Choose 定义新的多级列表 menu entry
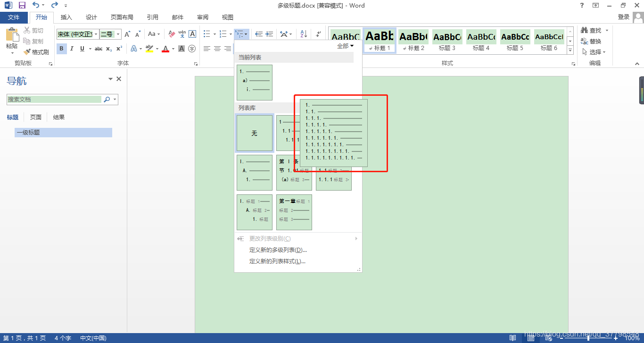This screenshot has width=644, height=343. tap(278, 250)
